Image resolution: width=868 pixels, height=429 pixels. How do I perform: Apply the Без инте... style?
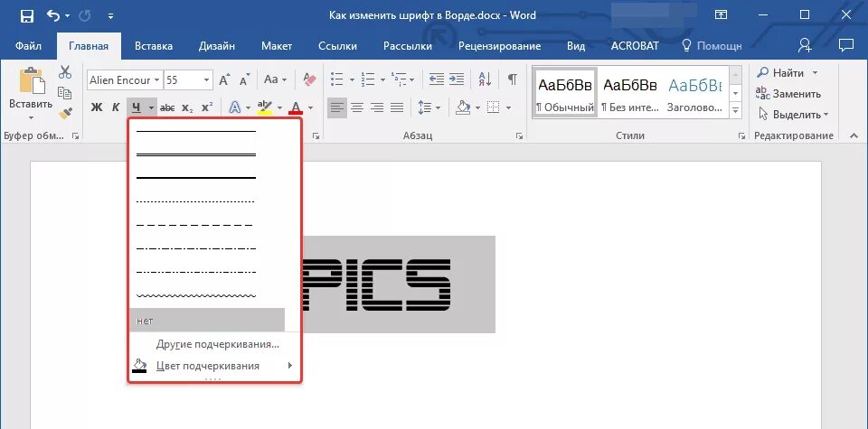tap(630, 92)
